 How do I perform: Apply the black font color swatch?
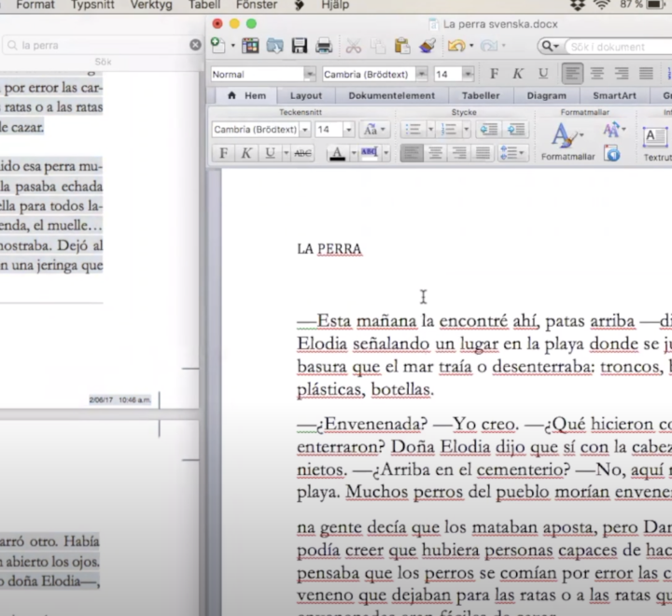pyautogui.click(x=338, y=153)
